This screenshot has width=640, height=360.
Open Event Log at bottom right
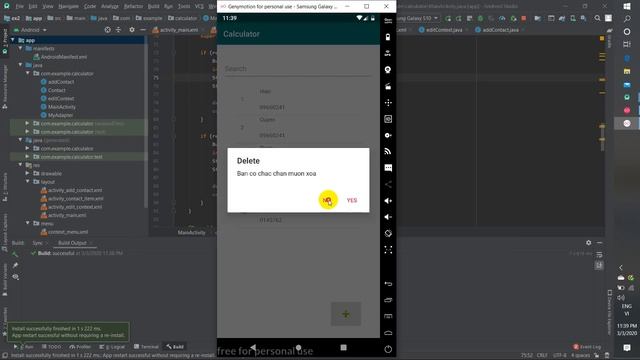[x=587, y=347]
